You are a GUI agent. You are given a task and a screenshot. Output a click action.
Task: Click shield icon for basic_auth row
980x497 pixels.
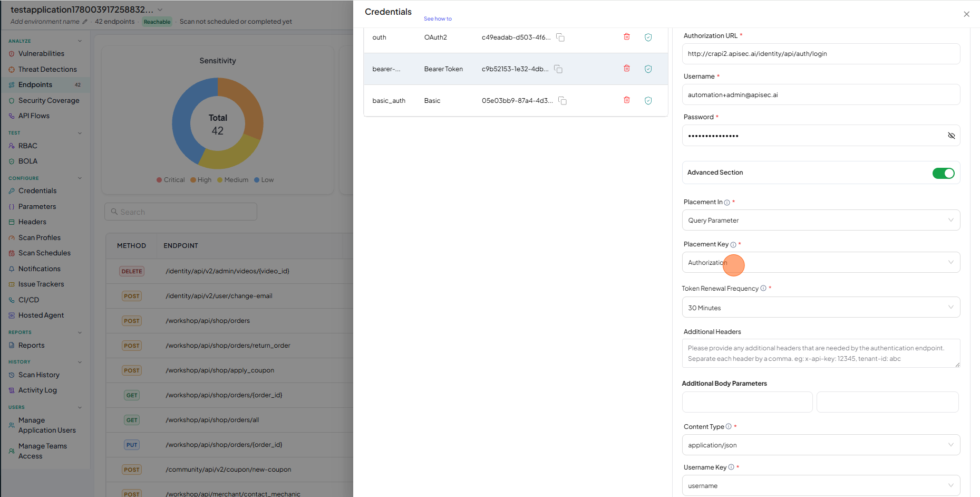pos(648,101)
